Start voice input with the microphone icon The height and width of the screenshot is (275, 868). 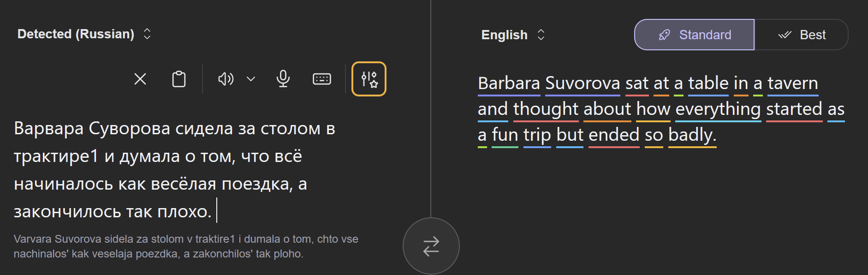point(283,79)
